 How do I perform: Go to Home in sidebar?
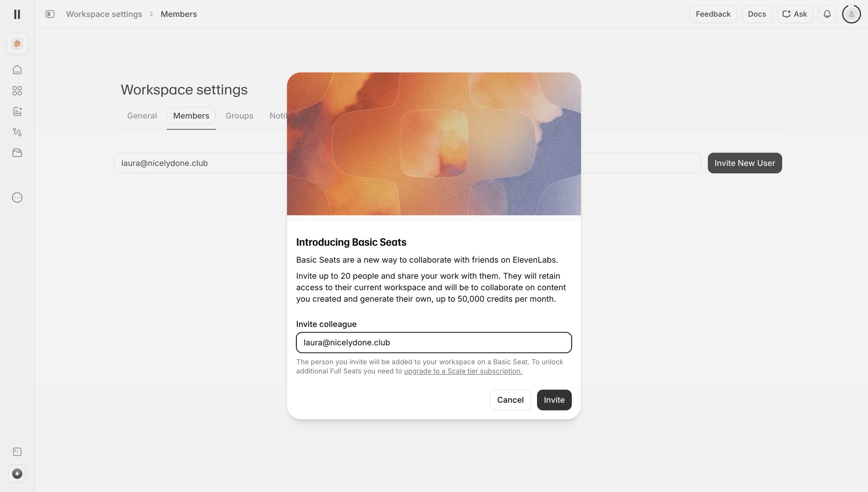click(17, 69)
